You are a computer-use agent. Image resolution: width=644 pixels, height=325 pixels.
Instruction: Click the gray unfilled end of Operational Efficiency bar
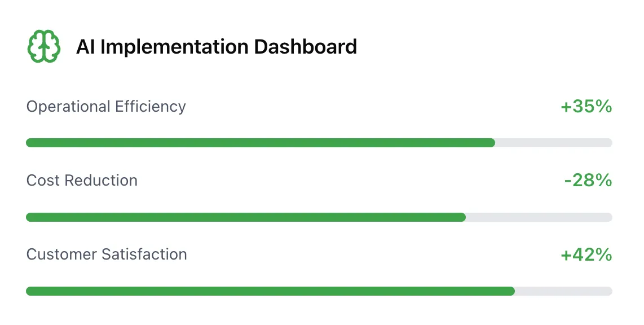pos(553,143)
